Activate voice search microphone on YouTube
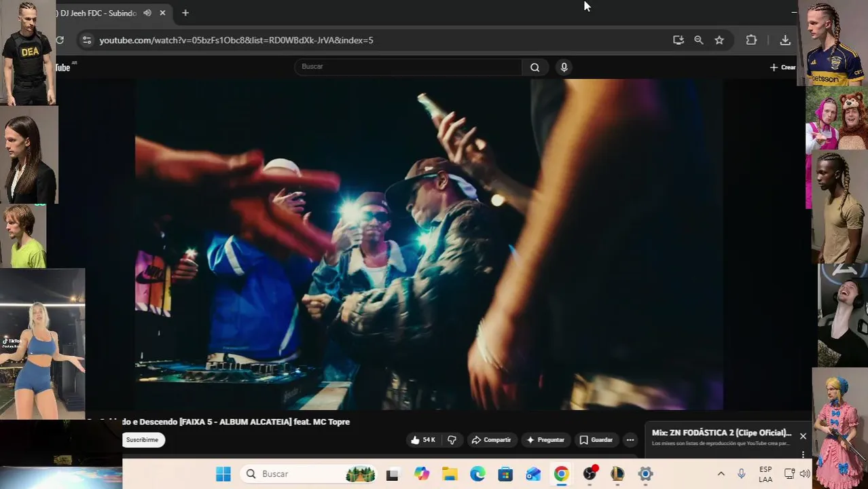868x489 pixels. [x=564, y=67]
